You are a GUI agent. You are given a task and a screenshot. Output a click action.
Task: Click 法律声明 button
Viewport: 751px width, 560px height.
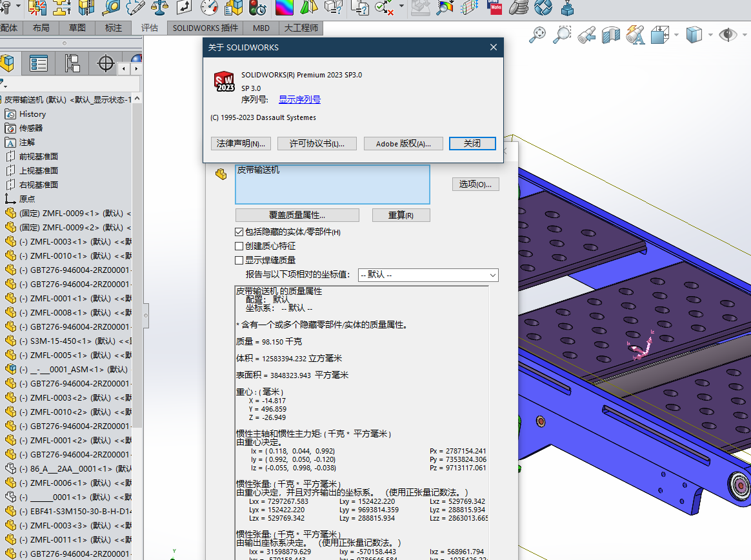(241, 144)
